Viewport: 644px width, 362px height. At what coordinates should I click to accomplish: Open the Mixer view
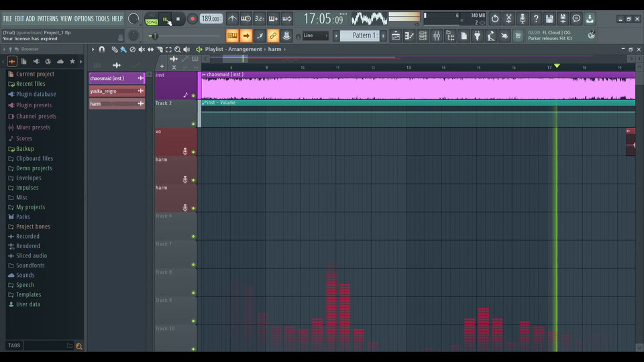pyautogui.click(x=436, y=36)
